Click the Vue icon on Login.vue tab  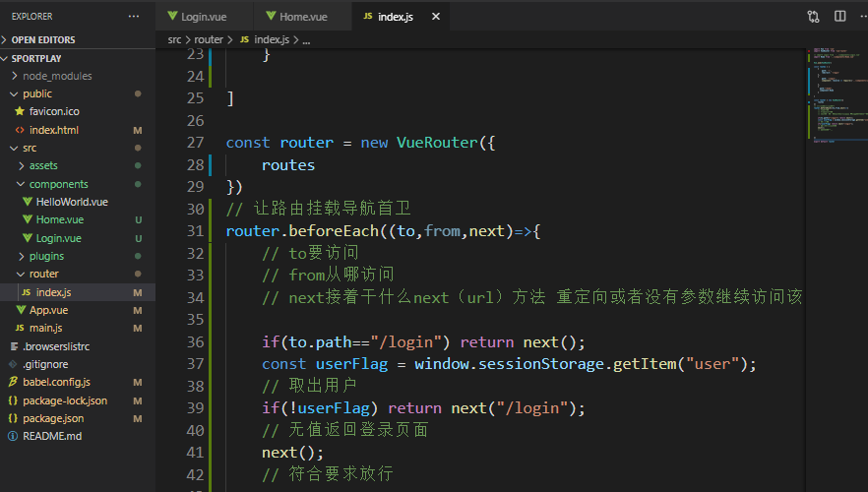[x=172, y=16]
